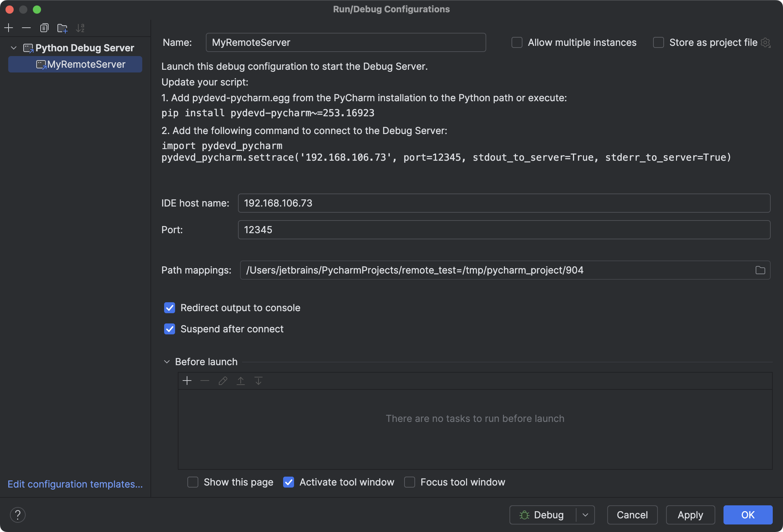The width and height of the screenshot is (783, 532).
Task: Enable Focus tool window
Action: tap(410, 482)
